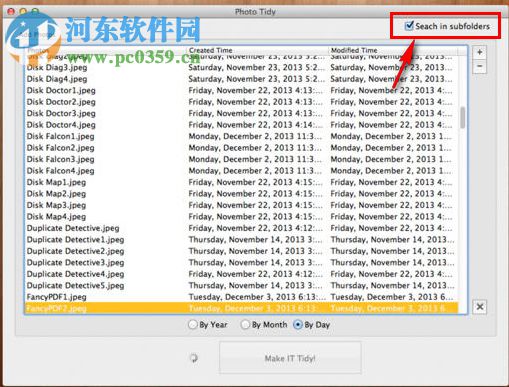Select the Duplicate Detective1.jpeg row
The width and height of the screenshot is (509, 387).
241,240
